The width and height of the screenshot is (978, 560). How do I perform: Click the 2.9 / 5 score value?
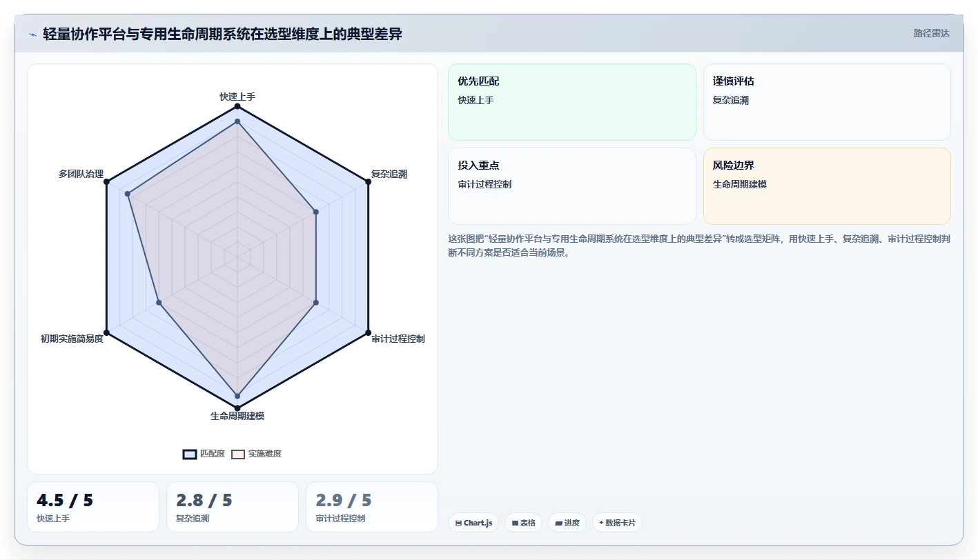tap(344, 500)
